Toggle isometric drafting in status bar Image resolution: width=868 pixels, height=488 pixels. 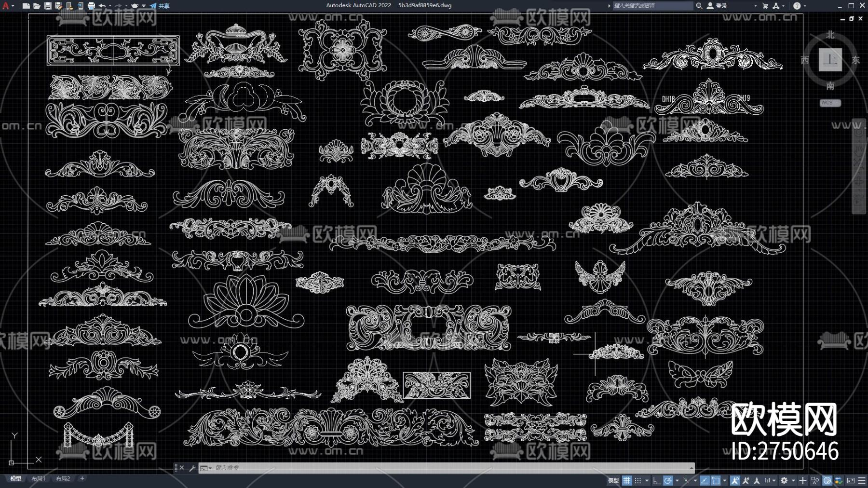point(686,481)
